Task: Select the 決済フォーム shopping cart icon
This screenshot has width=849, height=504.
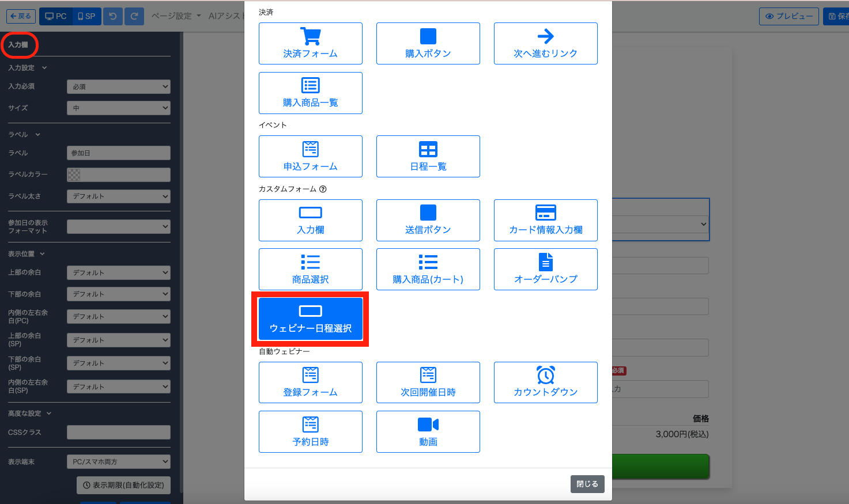Action: coord(311,36)
